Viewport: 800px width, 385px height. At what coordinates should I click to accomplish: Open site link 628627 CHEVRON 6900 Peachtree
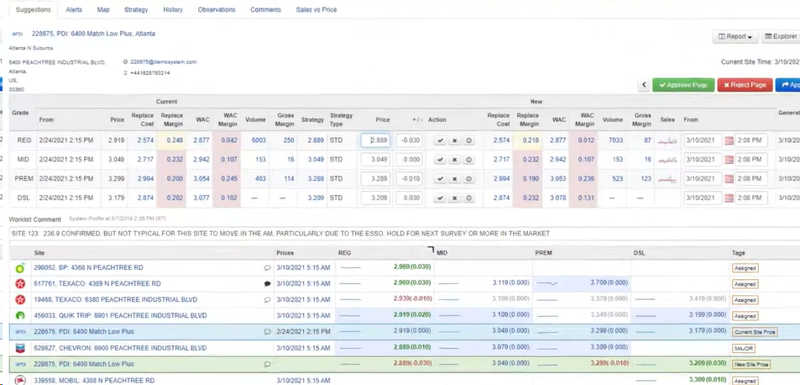(120, 348)
